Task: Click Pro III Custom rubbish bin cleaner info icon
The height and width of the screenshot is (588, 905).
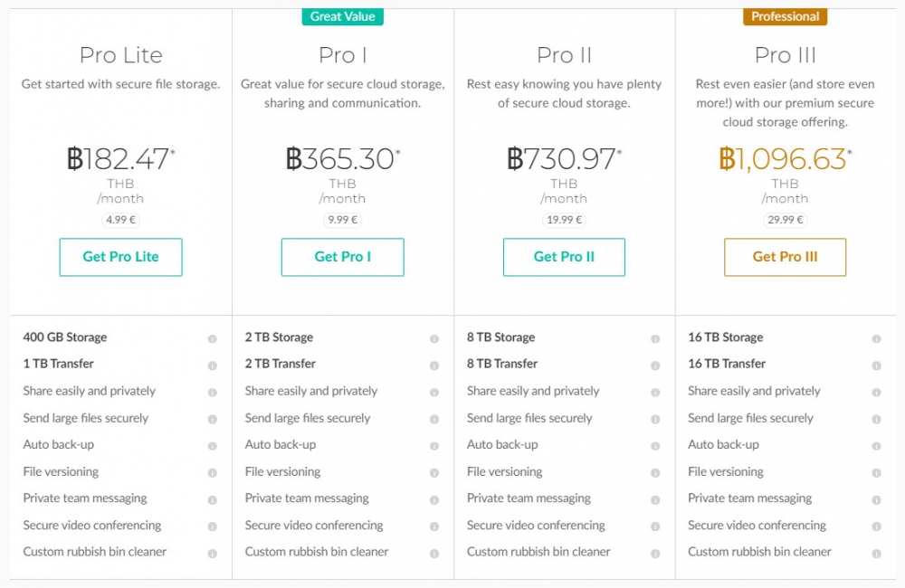Action: click(x=876, y=554)
